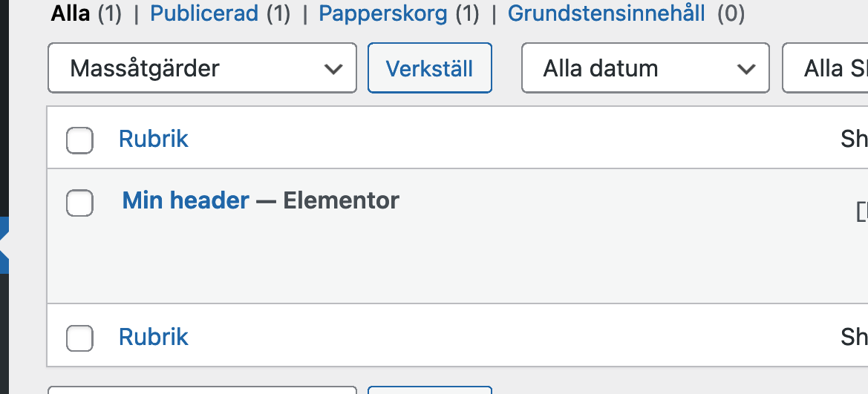Open the Min header template
Viewport: 868px width, 394px height.
(186, 200)
